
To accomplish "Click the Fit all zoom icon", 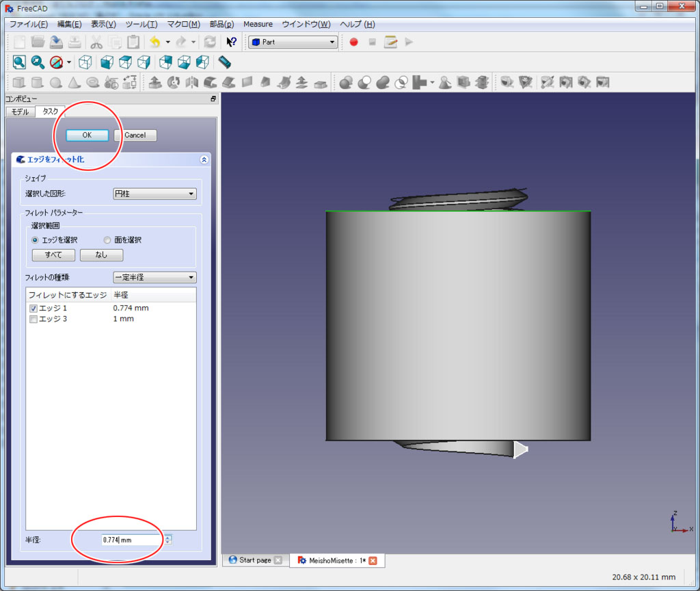I will [x=19, y=62].
